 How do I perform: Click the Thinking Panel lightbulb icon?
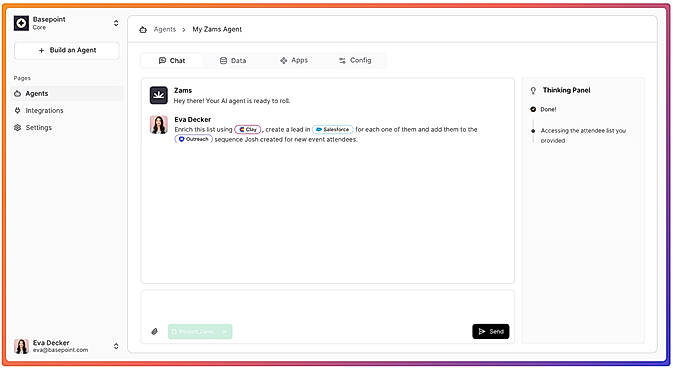pyautogui.click(x=533, y=91)
